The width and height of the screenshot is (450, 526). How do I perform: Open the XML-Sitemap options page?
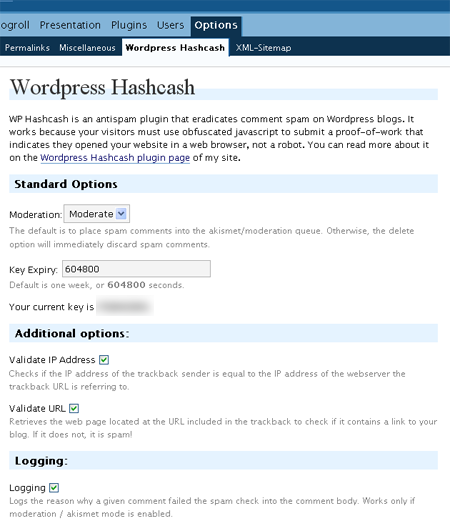263,48
